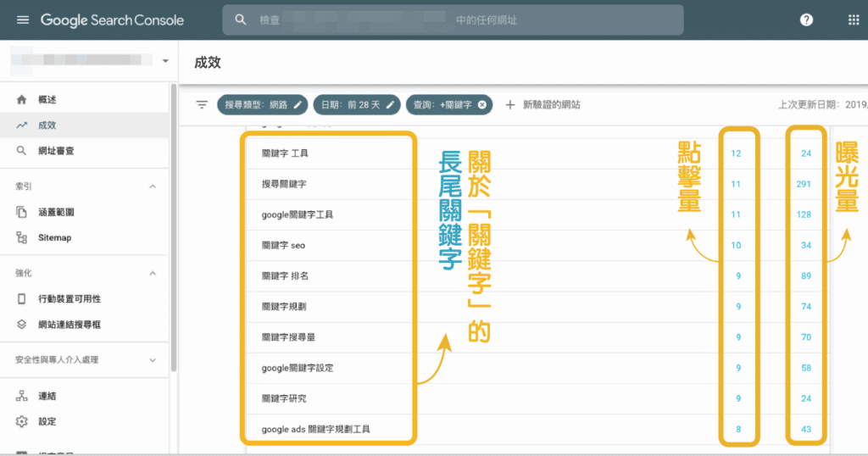The width and height of the screenshot is (868, 456).
Task: Click the filter list icon
Action: tap(202, 104)
